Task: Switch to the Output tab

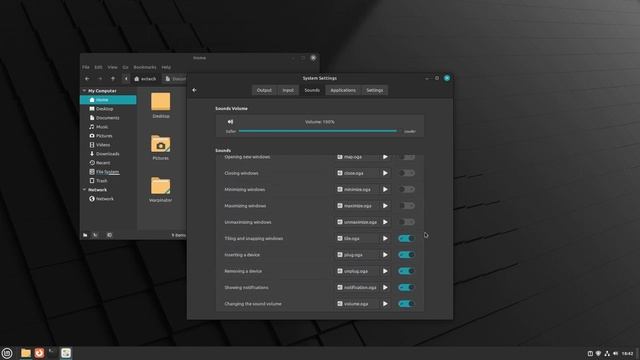Action: coord(264,90)
